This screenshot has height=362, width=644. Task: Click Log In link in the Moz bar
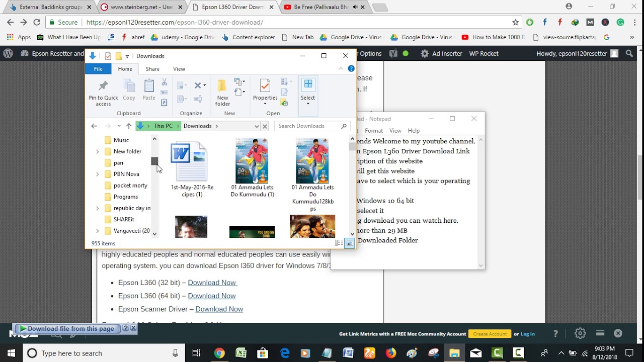click(x=528, y=334)
